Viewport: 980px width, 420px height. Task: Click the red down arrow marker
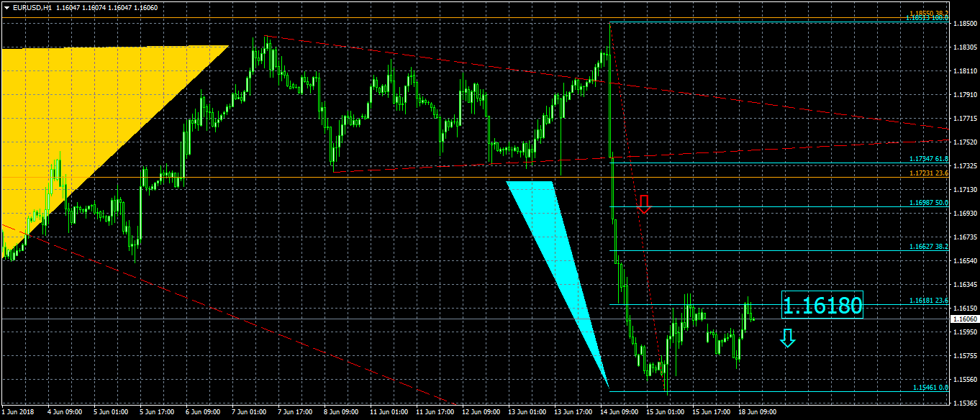(x=644, y=204)
